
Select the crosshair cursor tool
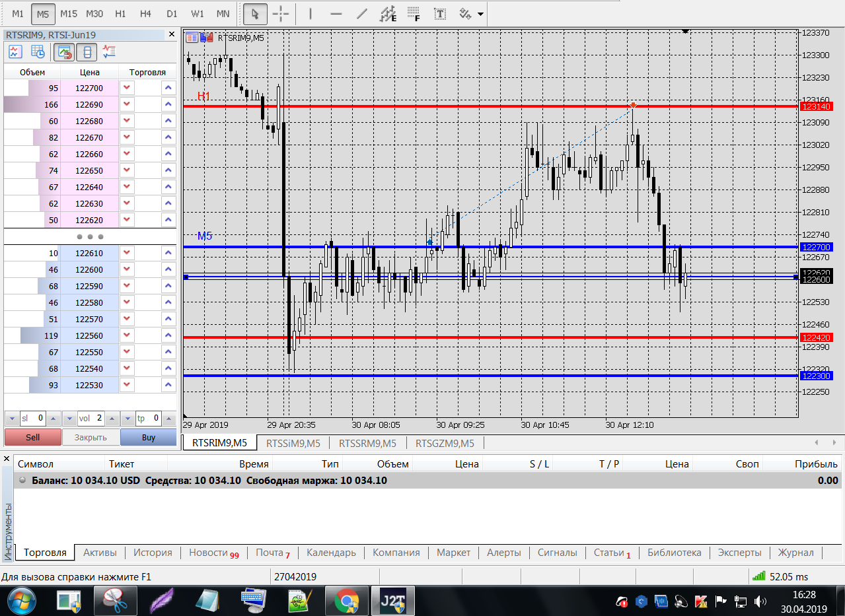(x=281, y=13)
